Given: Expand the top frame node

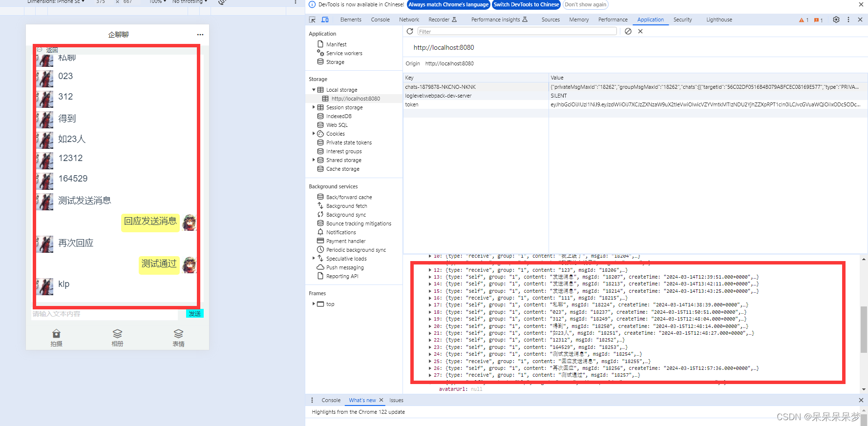Looking at the screenshot, I should coord(314,304).
